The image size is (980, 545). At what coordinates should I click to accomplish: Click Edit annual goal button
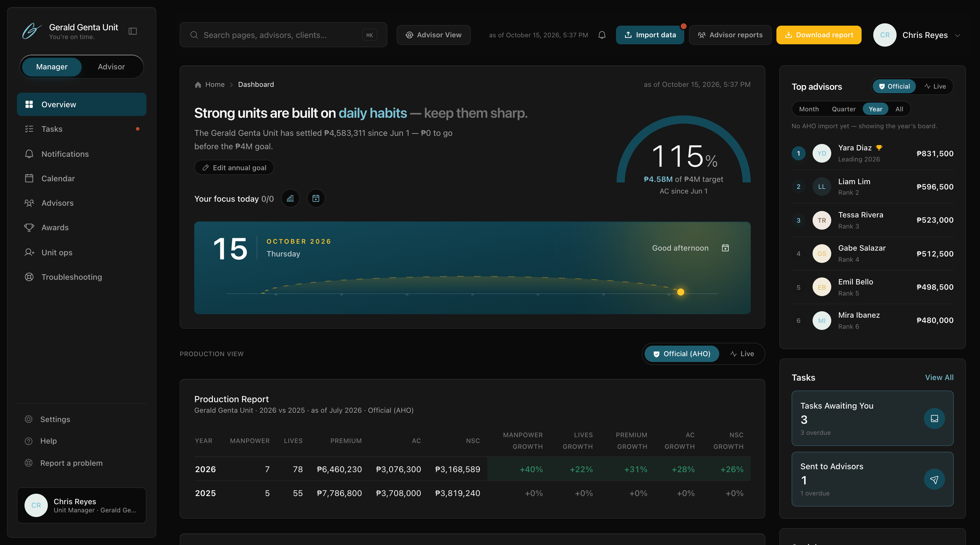click(234, 168)
